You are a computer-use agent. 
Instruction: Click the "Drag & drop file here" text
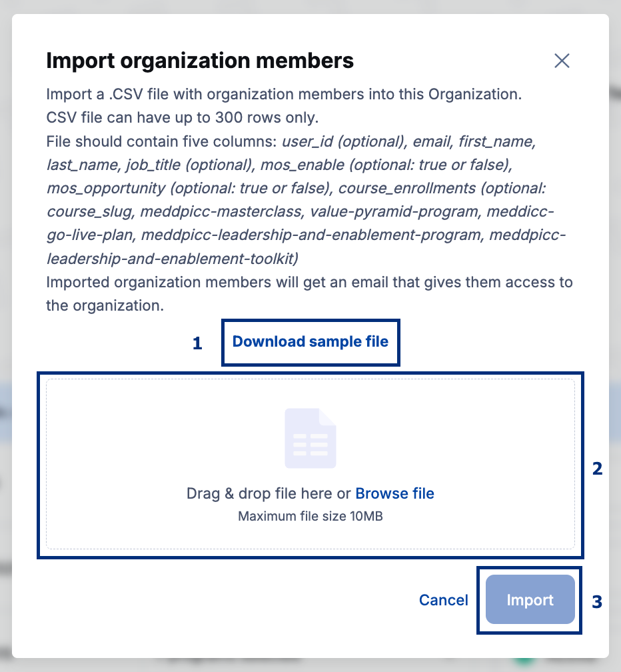click(269, 493)
